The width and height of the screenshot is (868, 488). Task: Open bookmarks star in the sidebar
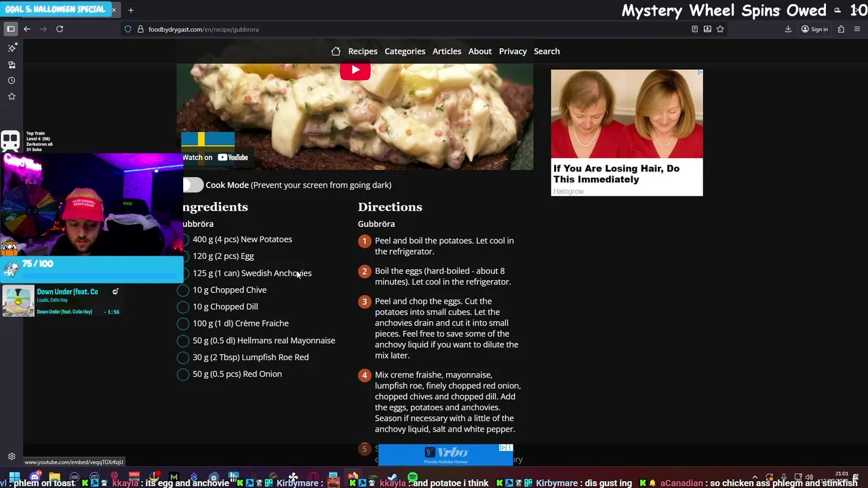12,97
